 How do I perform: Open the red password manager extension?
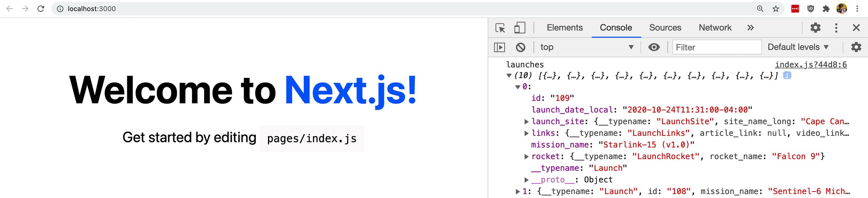click(x=795, y=9)
